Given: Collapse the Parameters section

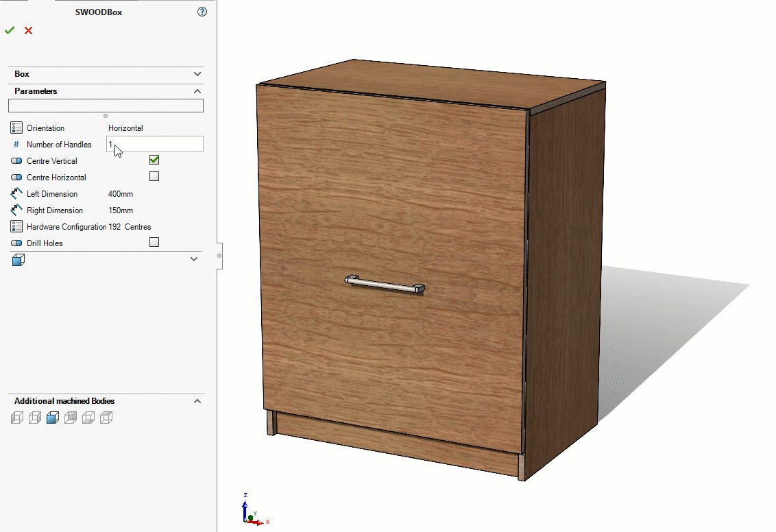Looking at the screenshot, I should click(x=197, y=90).
